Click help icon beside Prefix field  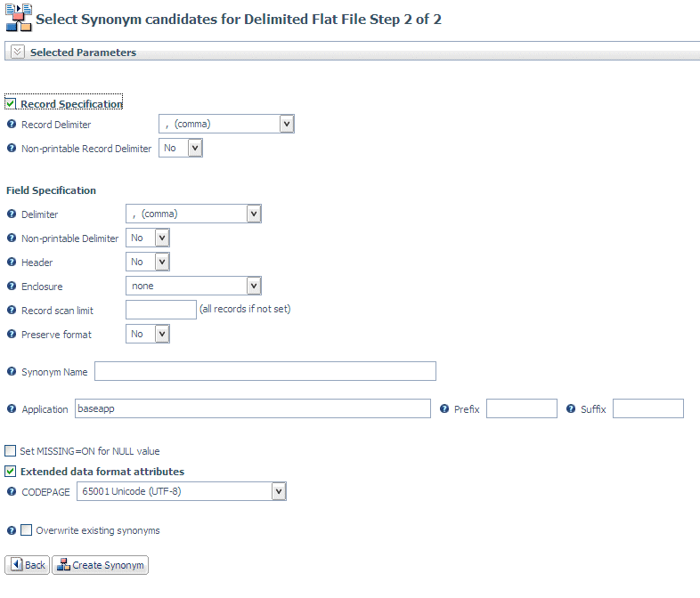click(444, 408)
